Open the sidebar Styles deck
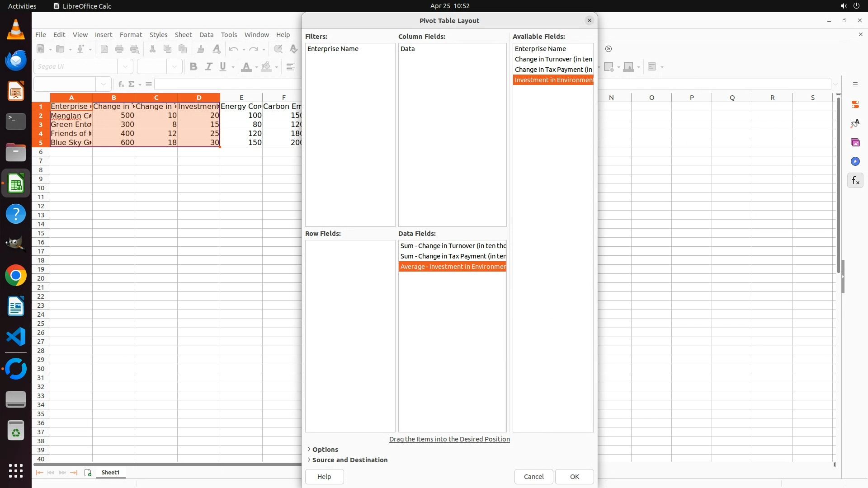 pyautogui.click(x=855, y=123)
